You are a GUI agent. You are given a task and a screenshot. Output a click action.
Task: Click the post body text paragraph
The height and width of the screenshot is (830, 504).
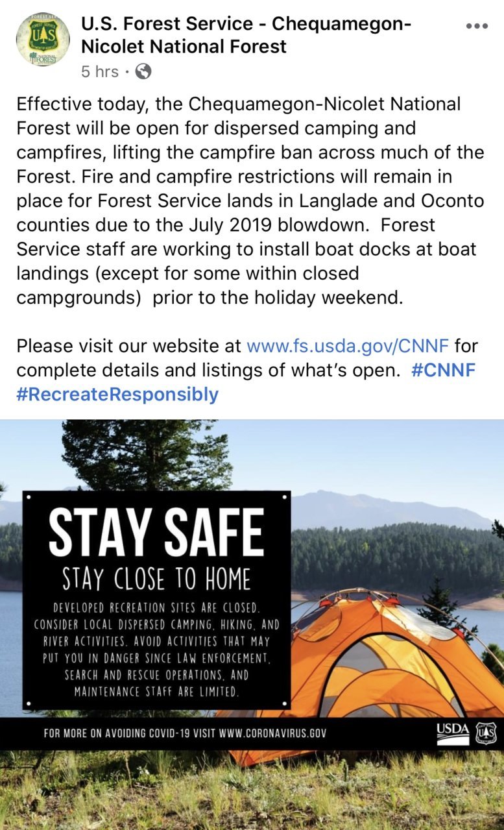point(250,201)
